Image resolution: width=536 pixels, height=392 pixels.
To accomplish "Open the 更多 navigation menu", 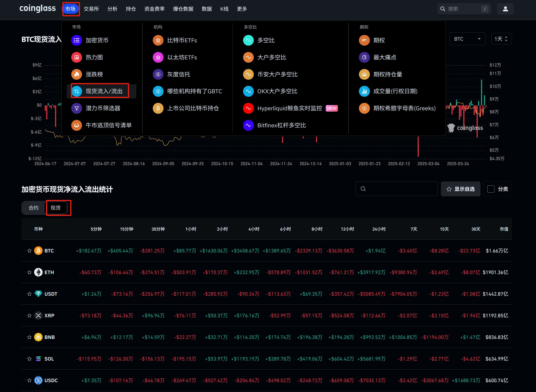I will click(242, 9).
